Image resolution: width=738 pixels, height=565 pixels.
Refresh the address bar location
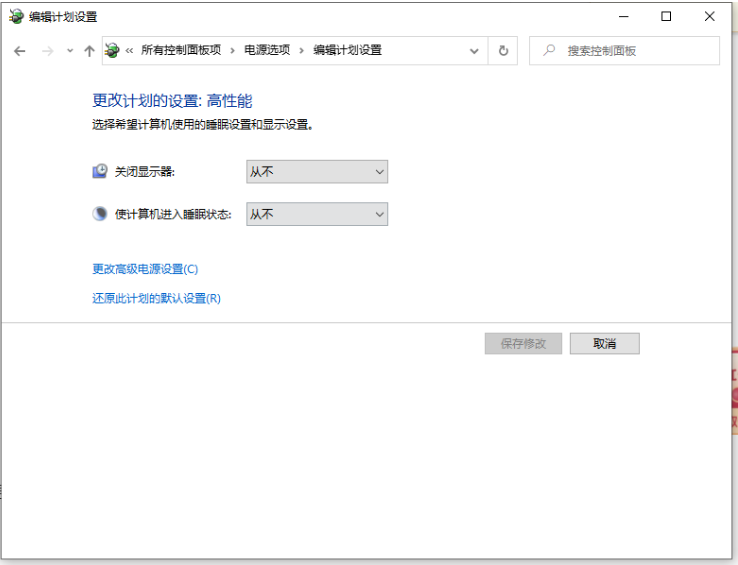pos(503,51)
